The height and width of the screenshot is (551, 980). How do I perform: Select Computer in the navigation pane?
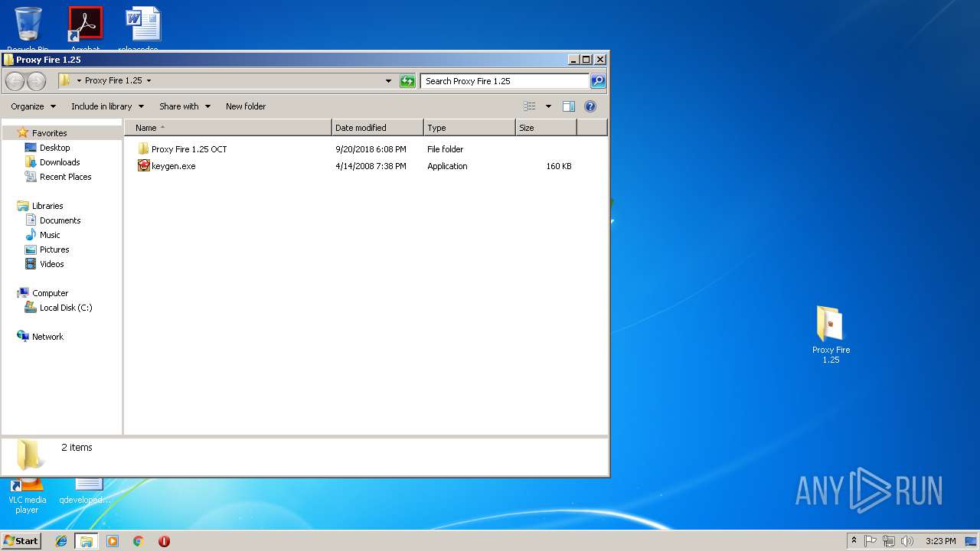click(50, 293)
